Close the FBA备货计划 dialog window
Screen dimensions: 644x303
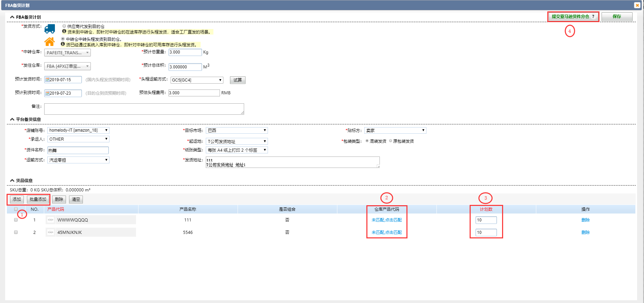[x=637, y=5]
